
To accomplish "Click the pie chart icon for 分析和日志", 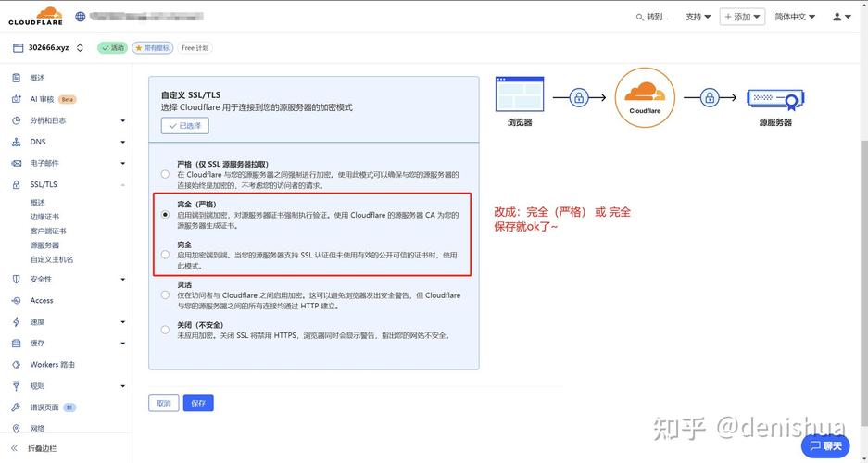I will [17, 120].
